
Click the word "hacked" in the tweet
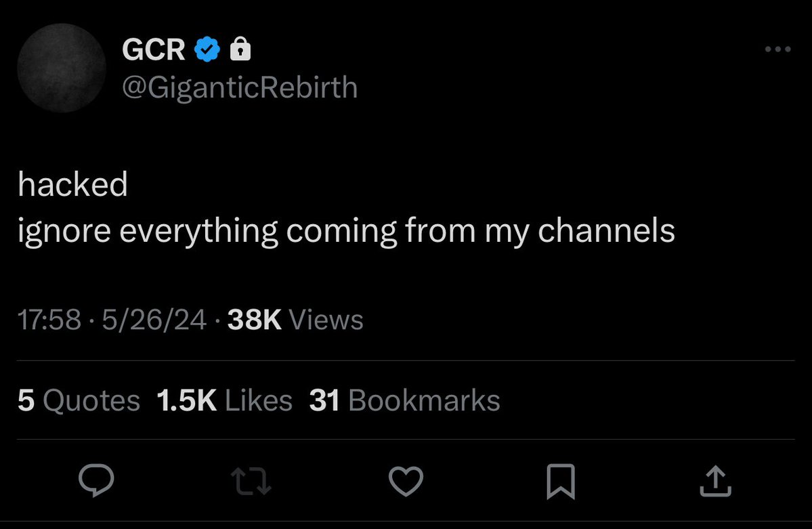72,185
